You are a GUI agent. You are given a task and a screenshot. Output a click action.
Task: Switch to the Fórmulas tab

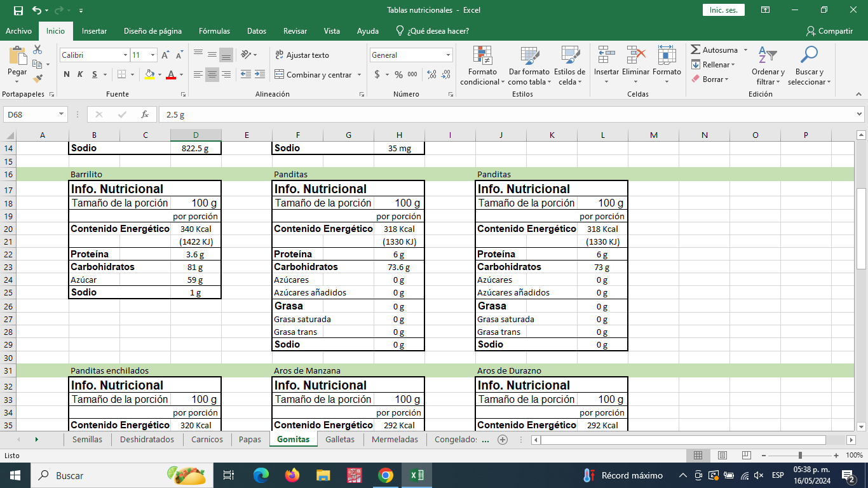pyautogui.click(x=214, y=30)
